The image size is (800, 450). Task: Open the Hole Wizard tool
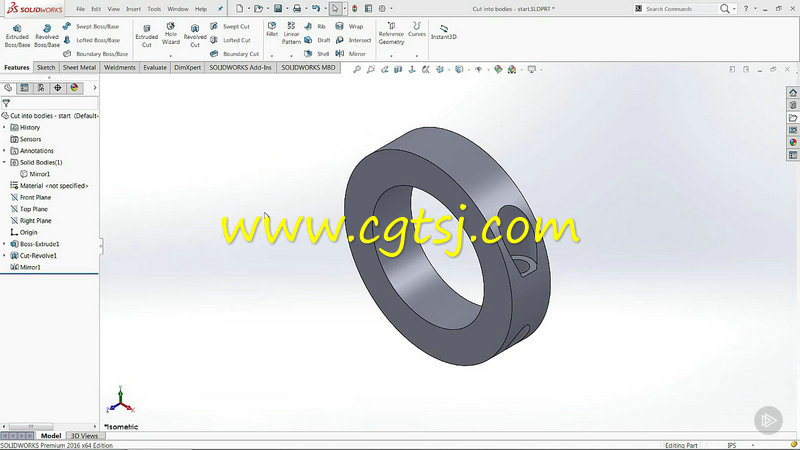coord(170,33)
